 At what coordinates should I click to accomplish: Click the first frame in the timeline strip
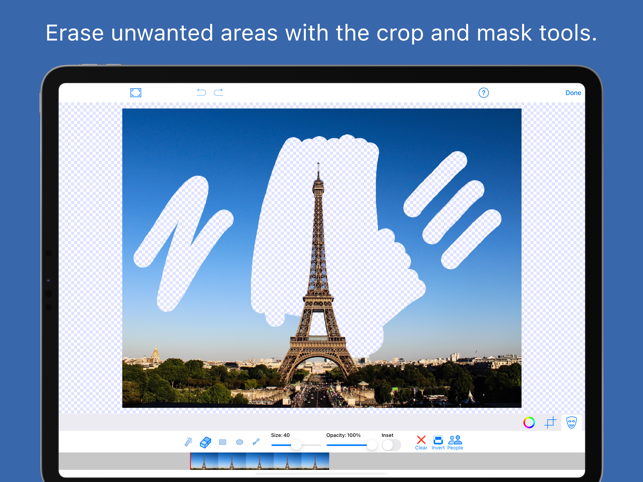(204, 461)
